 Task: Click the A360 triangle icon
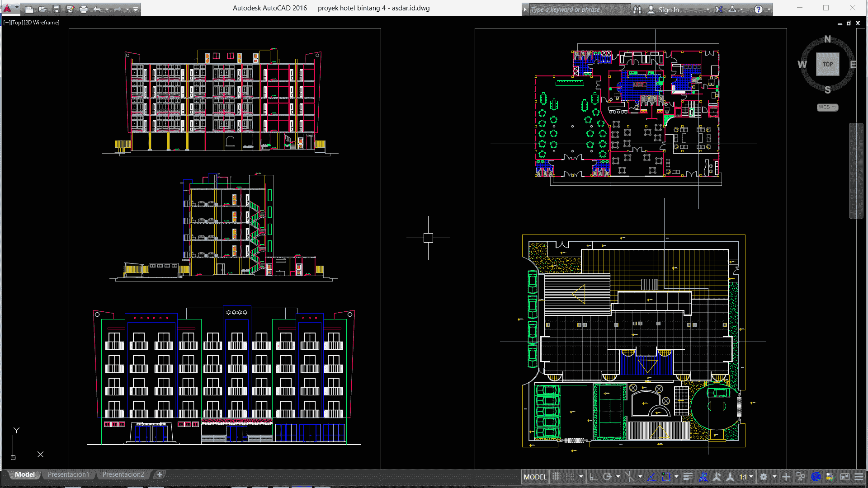[x=733, y=9]
